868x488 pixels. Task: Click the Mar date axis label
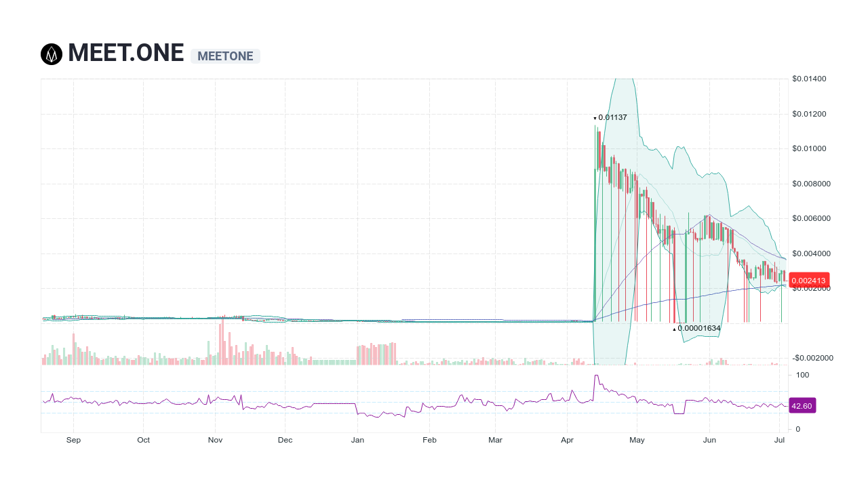(x=496, y=440)
